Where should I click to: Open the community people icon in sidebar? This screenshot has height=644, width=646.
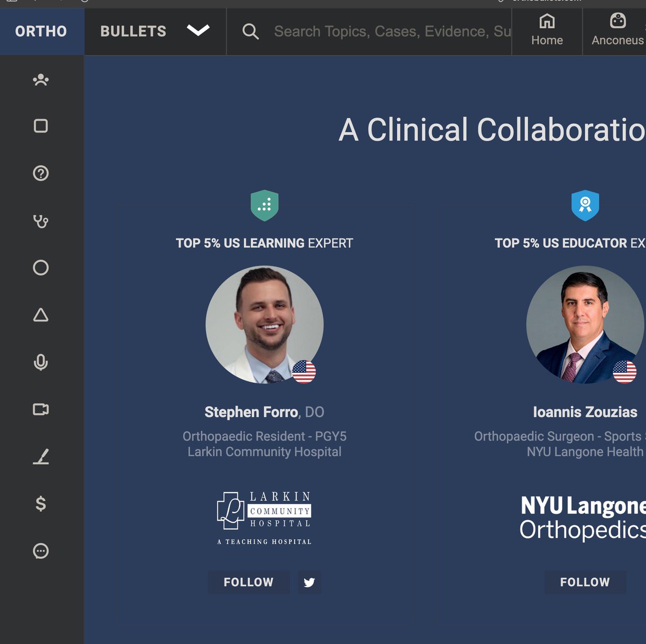(41, 80)
